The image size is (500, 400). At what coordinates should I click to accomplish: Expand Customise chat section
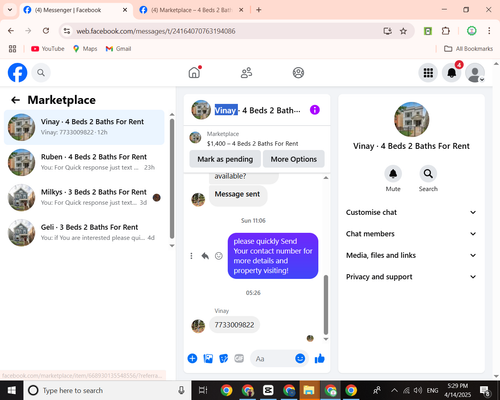pyautogui.click(x=411, y=212)
